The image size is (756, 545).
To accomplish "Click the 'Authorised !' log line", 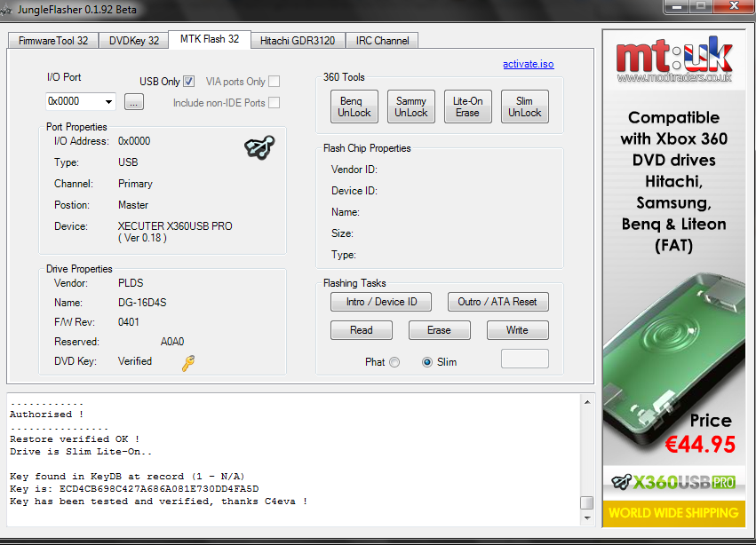I will pyautogui.click(x=46, y=414).
